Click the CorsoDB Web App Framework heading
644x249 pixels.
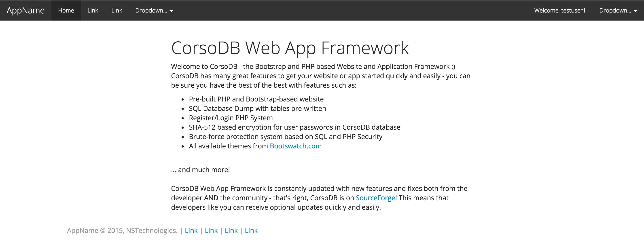[x=290, y=48]
